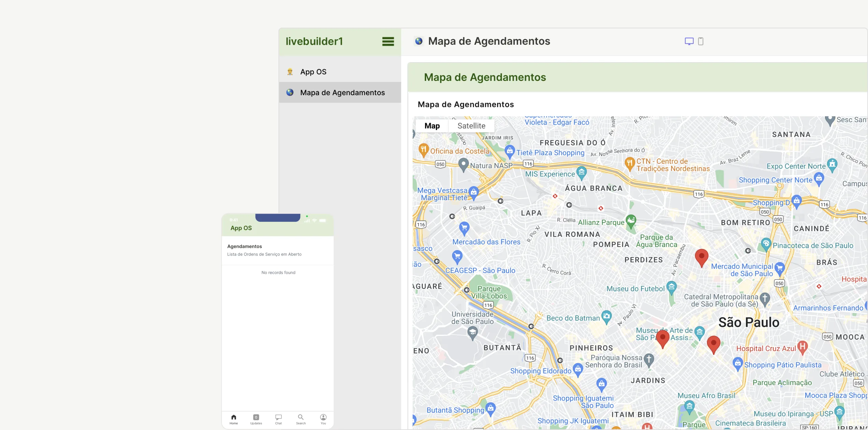
Task: Click the Oficina da Costela restaurant pin
Action: pos(423,150)
